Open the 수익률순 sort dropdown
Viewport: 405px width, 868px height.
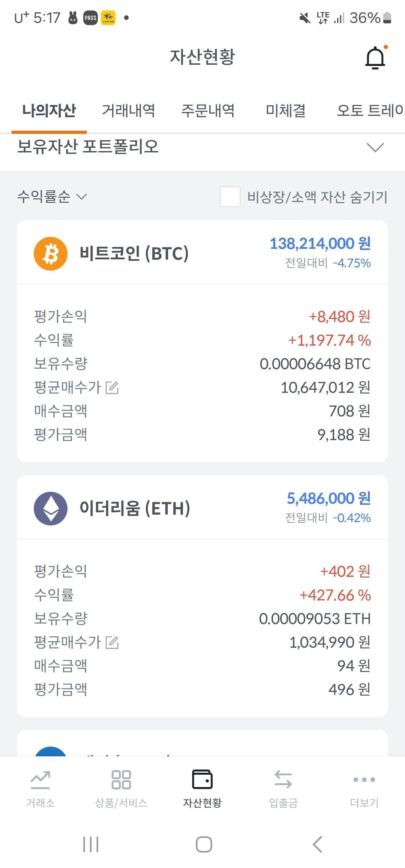52,196
